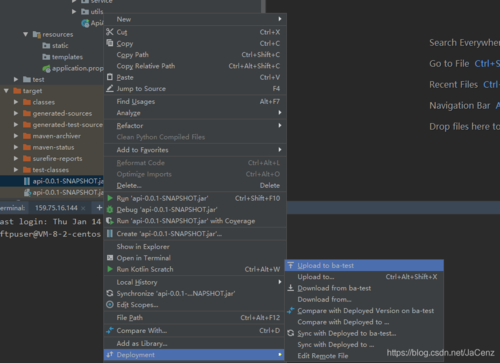Add a new terminal tab with plus

99,208
